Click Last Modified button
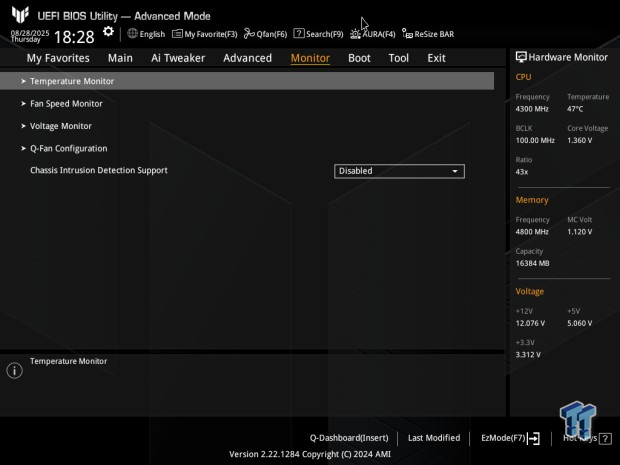Image resolution: width=620 pixels, height=465 pixels. pyautogui.click(x=434, y=438)
